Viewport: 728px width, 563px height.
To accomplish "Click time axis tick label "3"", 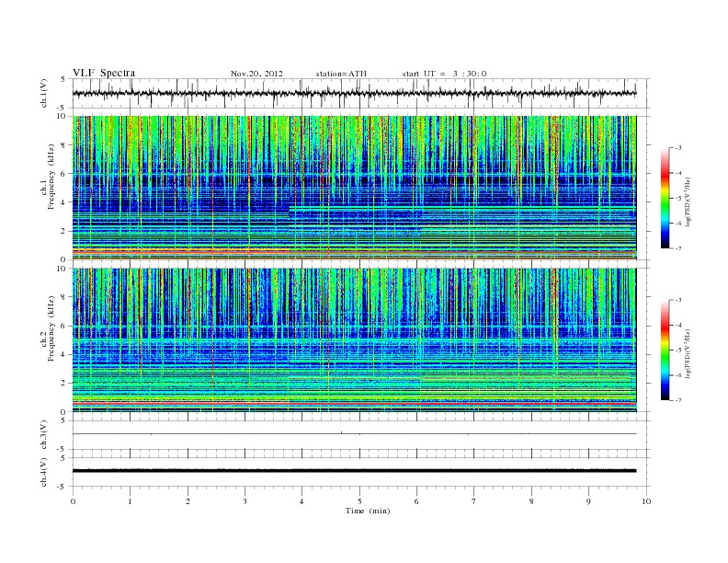I will pos(245,501).
